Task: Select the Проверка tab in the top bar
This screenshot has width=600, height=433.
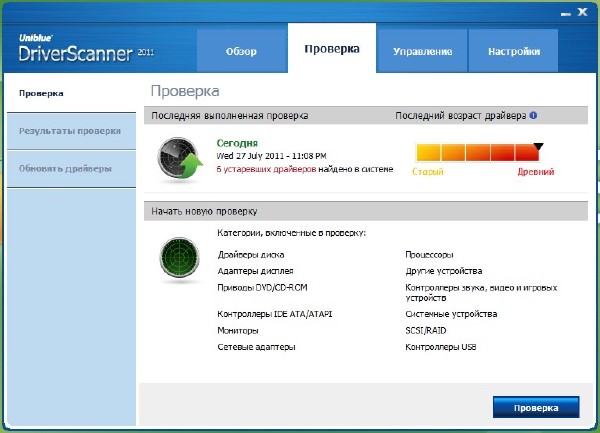Action: [x=332, y=49]
